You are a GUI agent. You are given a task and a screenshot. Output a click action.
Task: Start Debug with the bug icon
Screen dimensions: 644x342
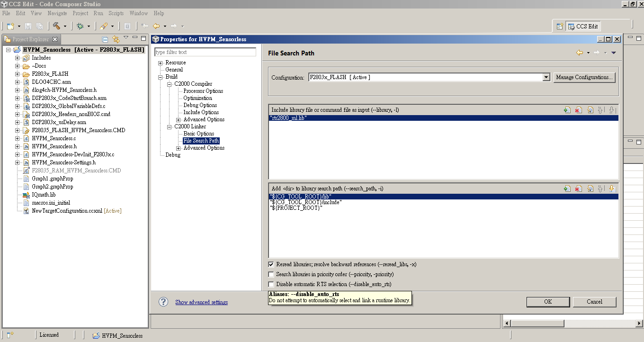(x=80, y=26)
